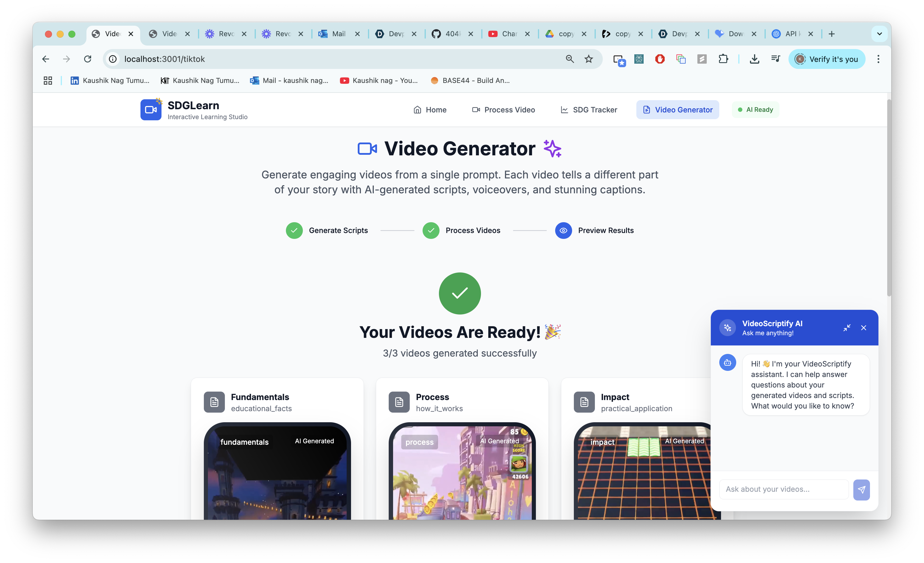Open the browser extensions puzzle icon
The width and height of the screenshot is (924, 563).
click(723, 59)
